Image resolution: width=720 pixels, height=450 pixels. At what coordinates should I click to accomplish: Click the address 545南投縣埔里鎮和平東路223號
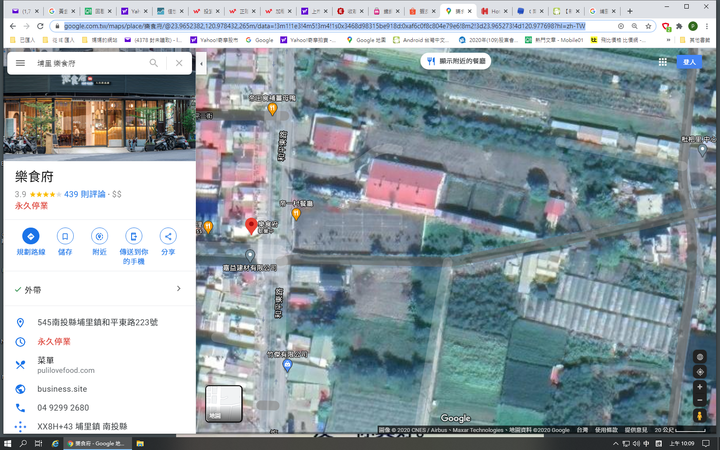click(x=97, y=322)
